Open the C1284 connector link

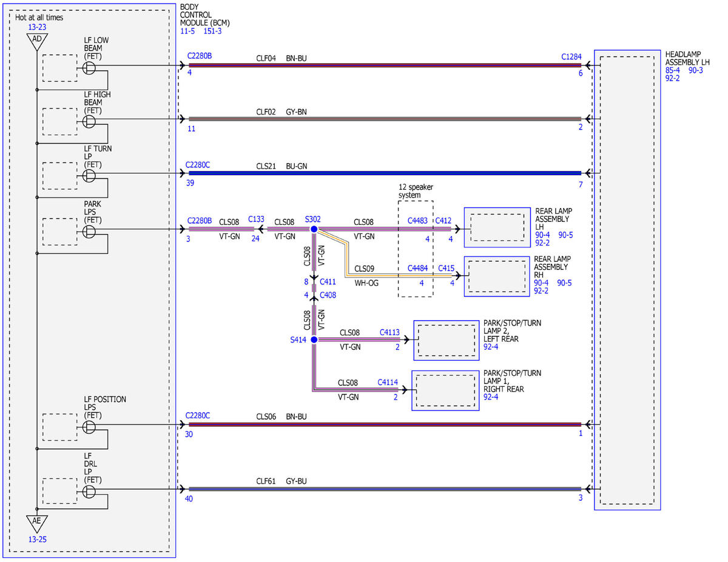[x=571, y=57]
